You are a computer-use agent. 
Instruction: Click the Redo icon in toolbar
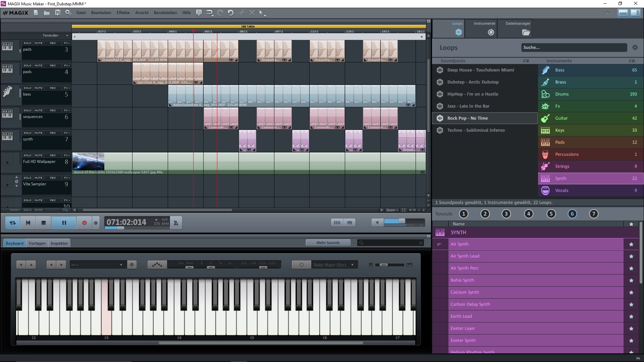tap(220, 12)
